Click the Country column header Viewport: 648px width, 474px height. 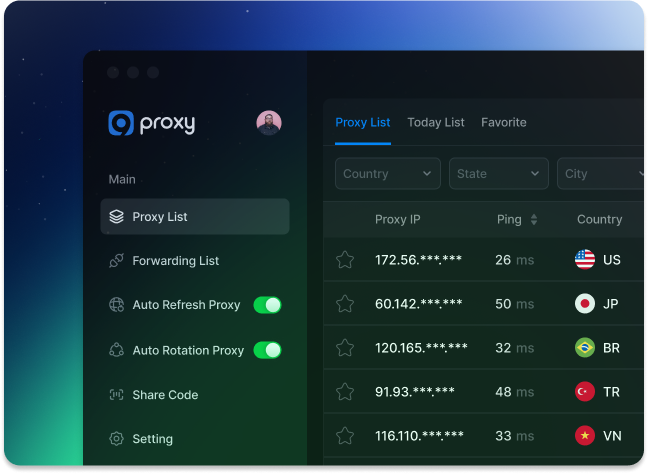(x=599, y=220)
